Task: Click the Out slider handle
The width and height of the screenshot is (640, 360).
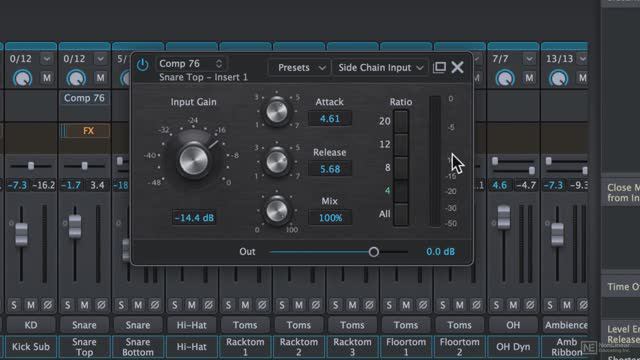Action: click(373, 252)
